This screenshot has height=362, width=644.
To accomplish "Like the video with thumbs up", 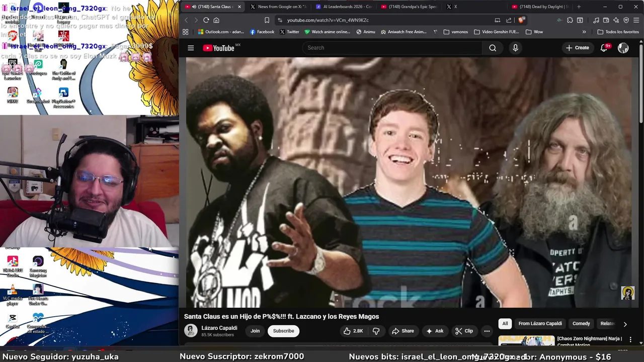I will (353, 331).
